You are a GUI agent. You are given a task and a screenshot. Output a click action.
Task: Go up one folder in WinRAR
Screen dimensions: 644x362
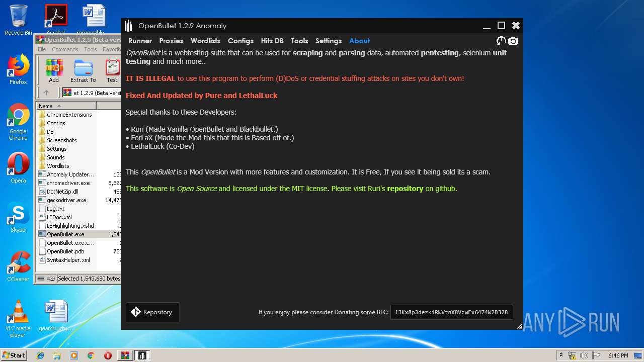point(46,93)
